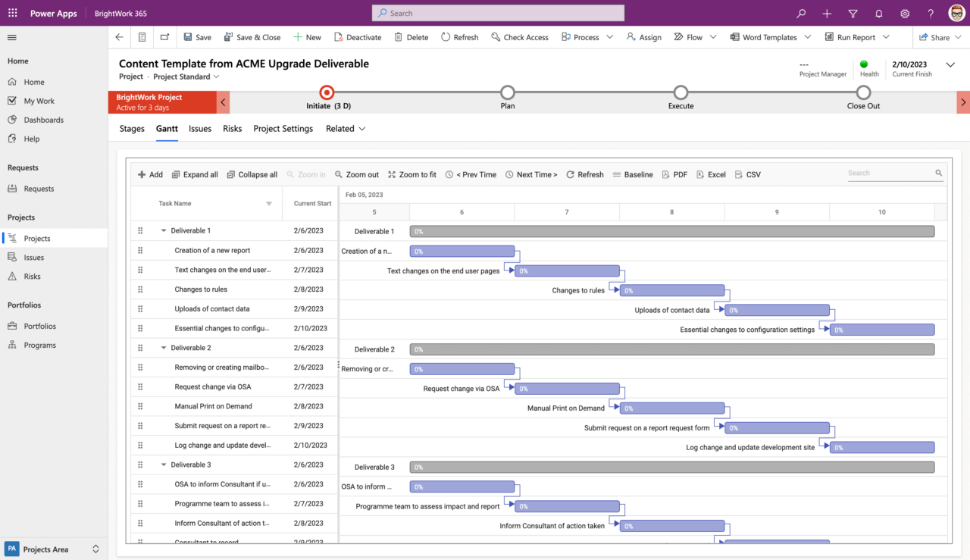Click the Deliverable 1 progress bar

pos(671,231)
